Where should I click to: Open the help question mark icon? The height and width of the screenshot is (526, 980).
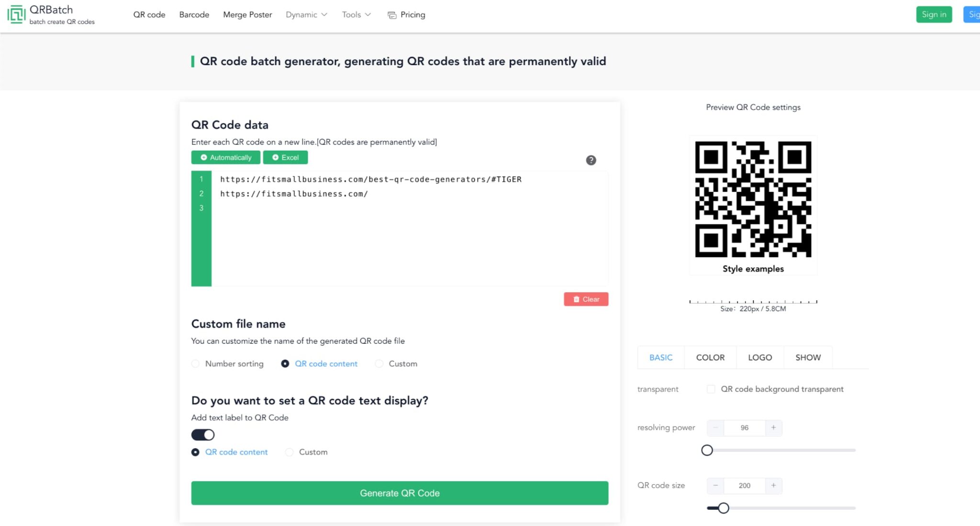coord(591,160)
